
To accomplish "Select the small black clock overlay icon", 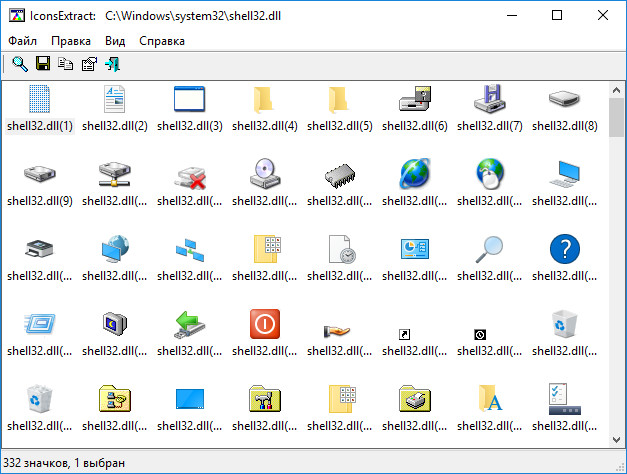I will tap(480, 334).
